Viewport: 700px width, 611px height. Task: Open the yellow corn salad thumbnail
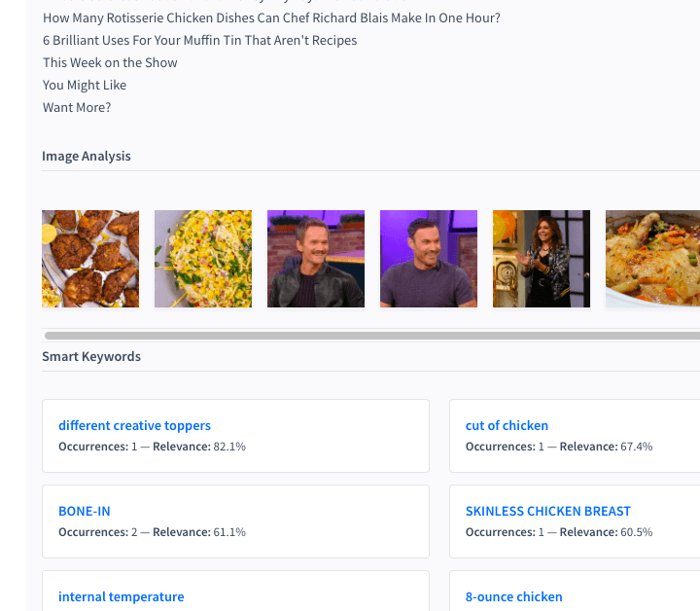click(203, 259)
